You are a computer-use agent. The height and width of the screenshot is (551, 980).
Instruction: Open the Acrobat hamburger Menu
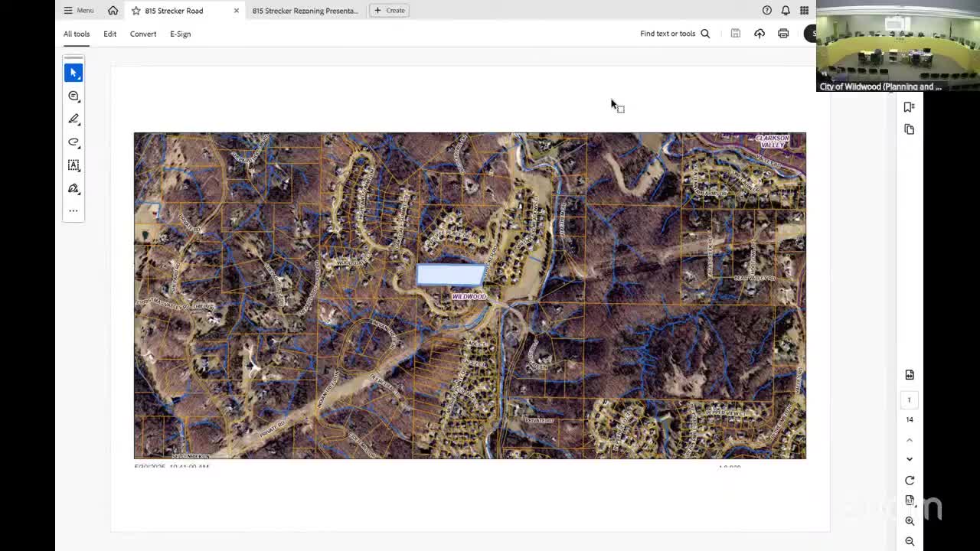78,11
